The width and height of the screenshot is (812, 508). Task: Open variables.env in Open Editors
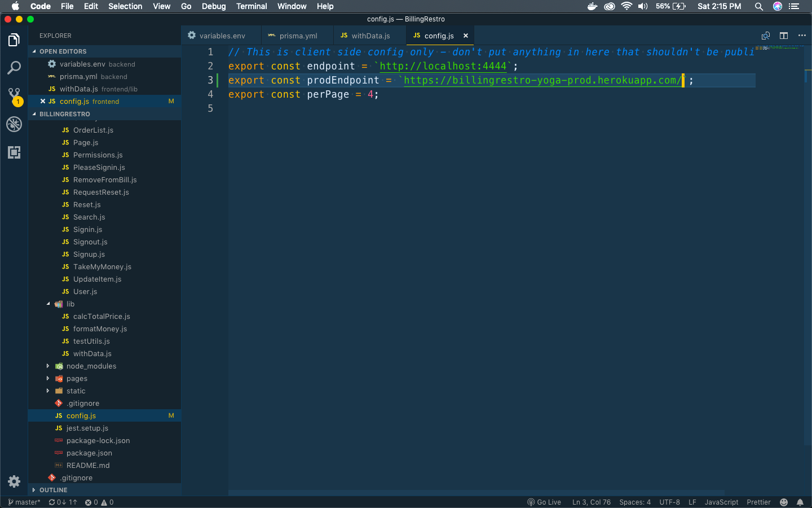pyautogui.click(x=104, y=64)
